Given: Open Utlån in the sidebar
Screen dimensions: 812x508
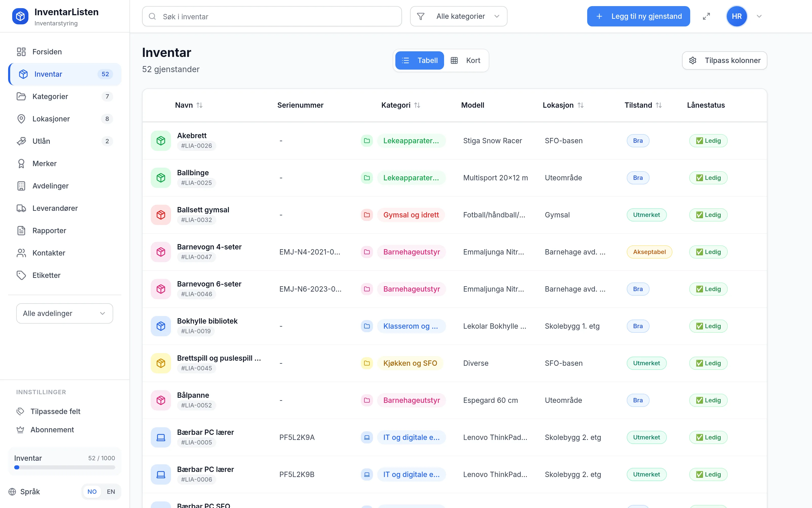Looking at the screenshot, I should click(64, 141).
